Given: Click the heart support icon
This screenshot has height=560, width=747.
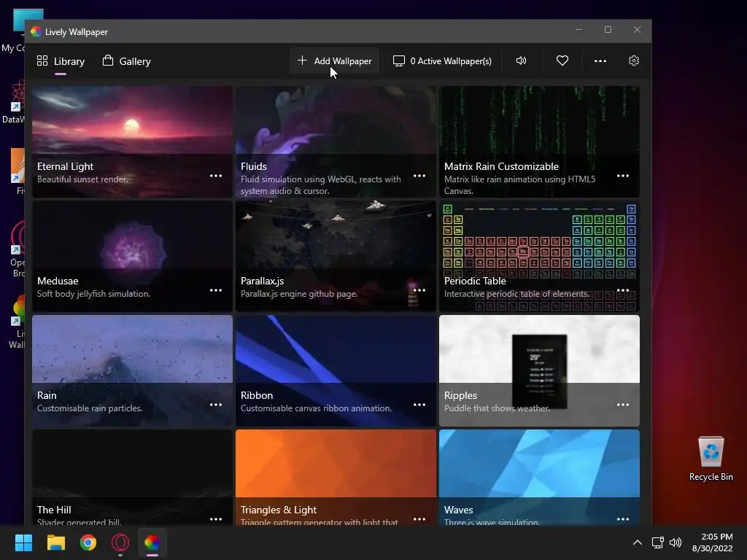Looking at the screenshot, I should (562, 61).
